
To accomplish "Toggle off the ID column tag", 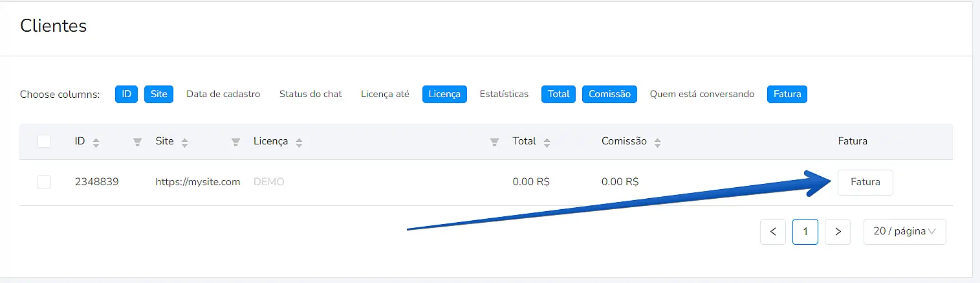I will point(126,94).
